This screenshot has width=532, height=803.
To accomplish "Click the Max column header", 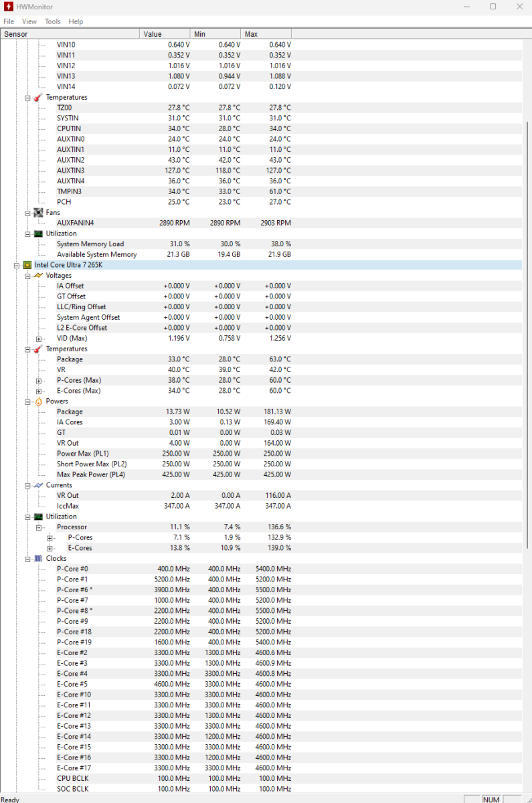I will click(266, 34).
